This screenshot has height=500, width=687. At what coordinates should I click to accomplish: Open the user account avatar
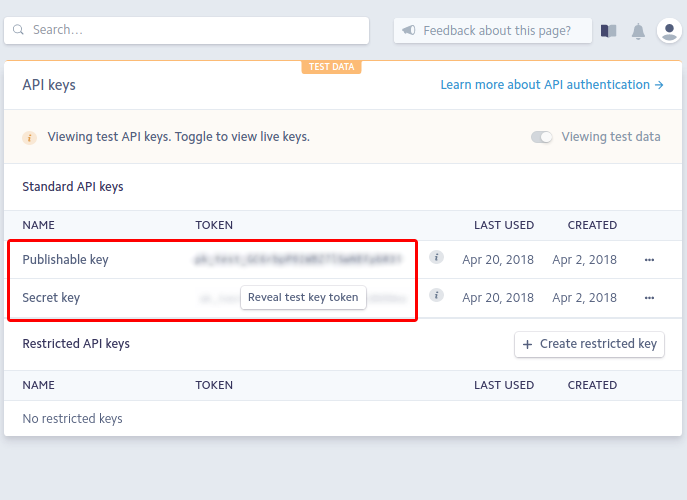pos(669,31)
